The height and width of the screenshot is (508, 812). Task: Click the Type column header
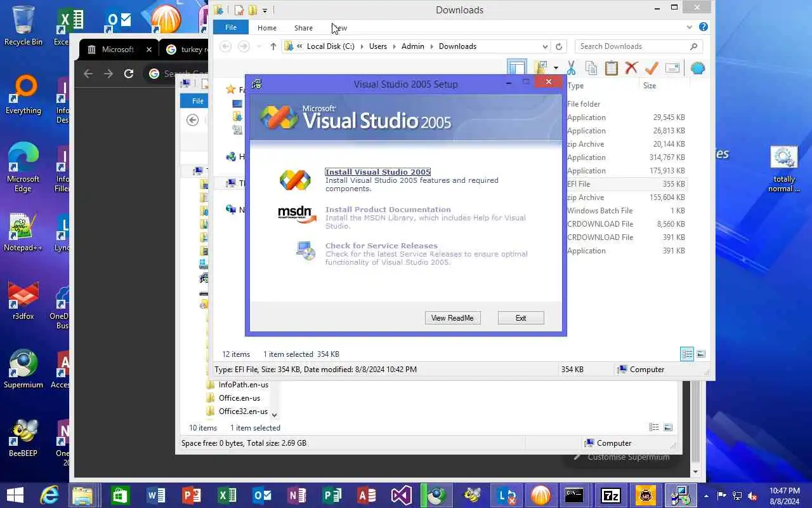point(576,86)
